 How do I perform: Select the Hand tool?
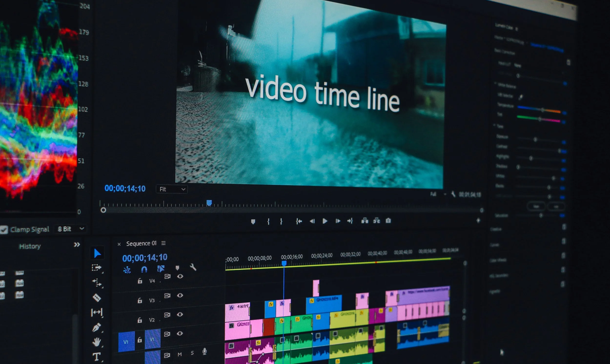[x=96, y=342]
